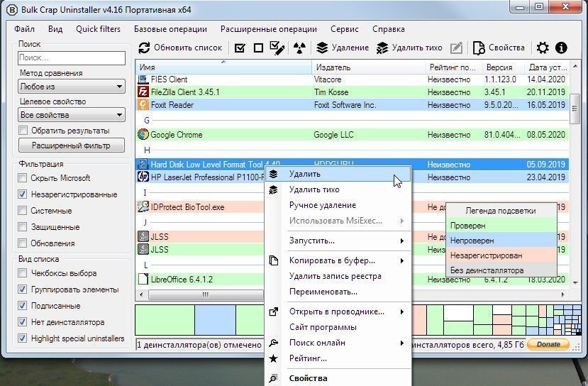Viewport: 588px width, 386px height.
Task: Click the Поиск онлайн icon in the context menu
Action: [x=274, y=343]
